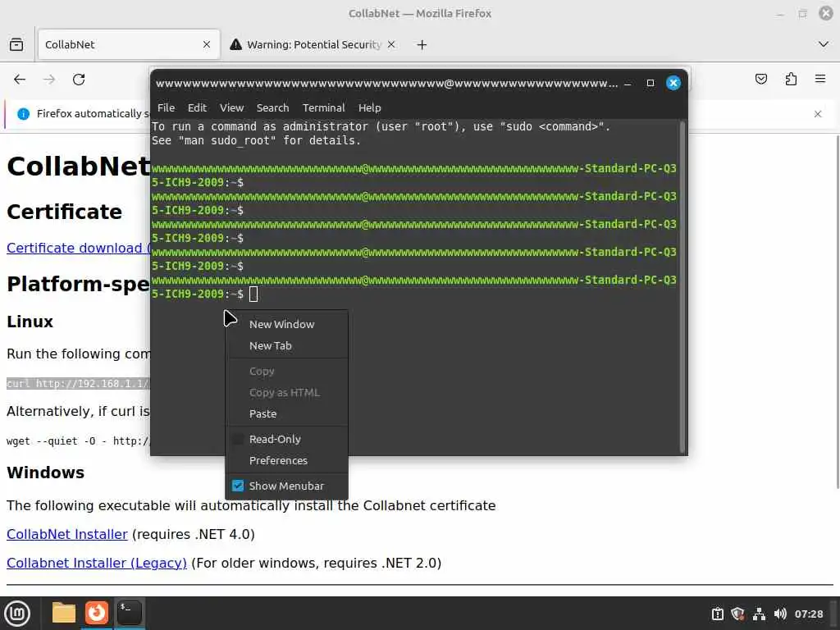The height and width of the screenshot is (630, 840).
Task: Open the volume tray icon
Action: click(780, 614)
